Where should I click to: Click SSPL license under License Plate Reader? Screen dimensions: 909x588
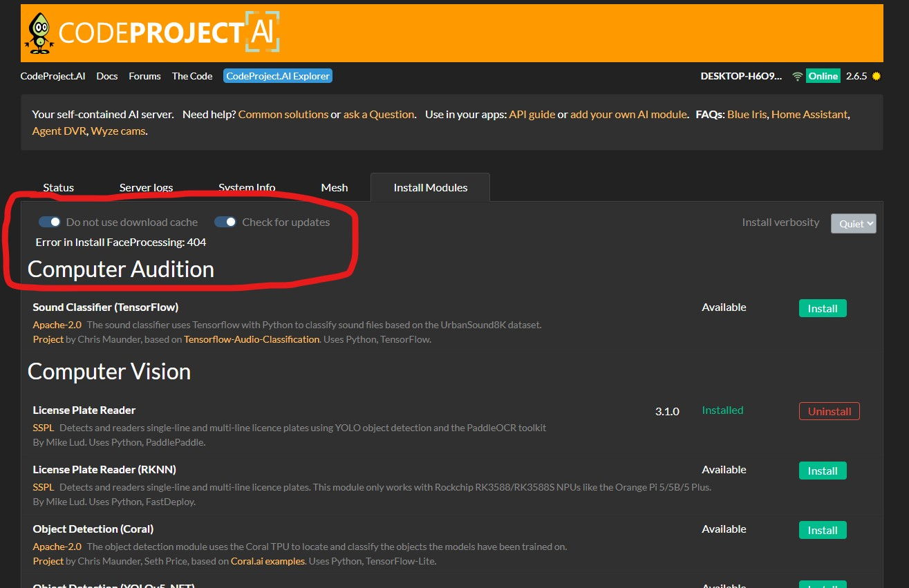click(44, 428)
